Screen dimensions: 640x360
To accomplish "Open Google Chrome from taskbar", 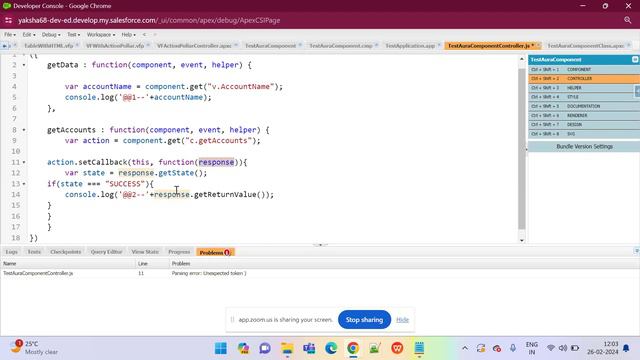I will pos(353,348).
